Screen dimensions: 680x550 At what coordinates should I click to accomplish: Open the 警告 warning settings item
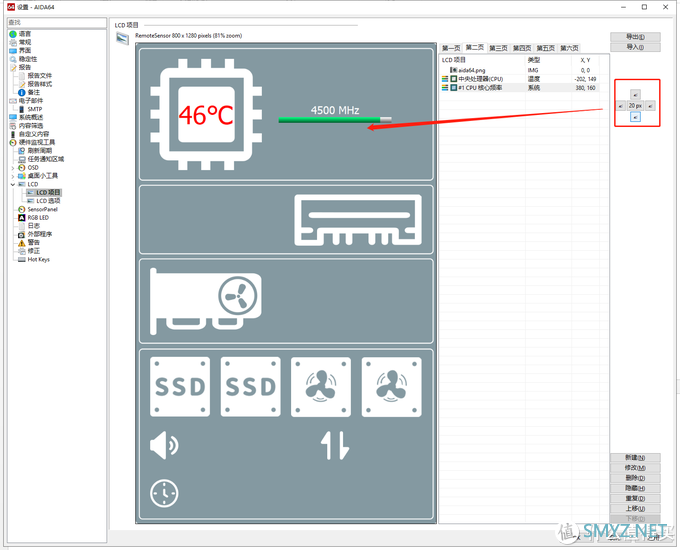coord(34,242)
